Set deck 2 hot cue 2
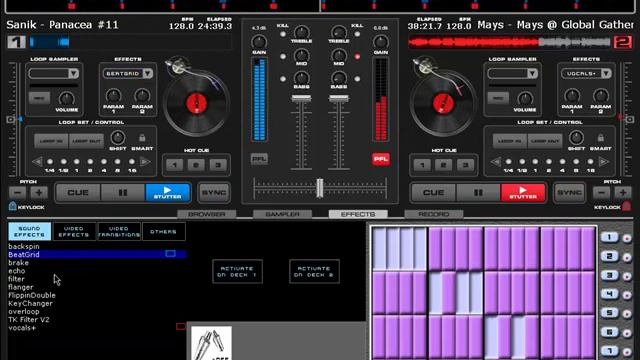The image size is (640, 360). (443, 165)
